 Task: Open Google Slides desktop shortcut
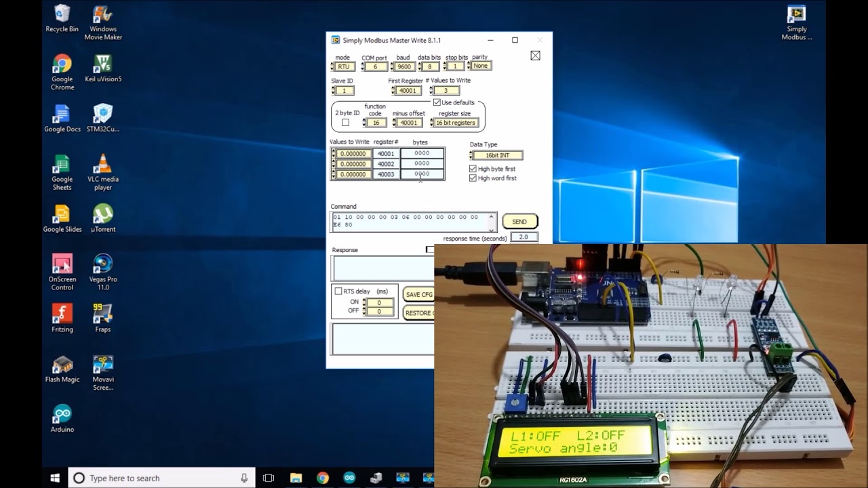point(62,219)
